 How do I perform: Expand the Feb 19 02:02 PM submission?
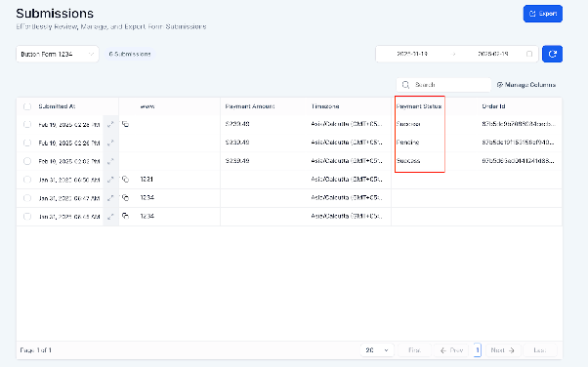click(110, 161)
